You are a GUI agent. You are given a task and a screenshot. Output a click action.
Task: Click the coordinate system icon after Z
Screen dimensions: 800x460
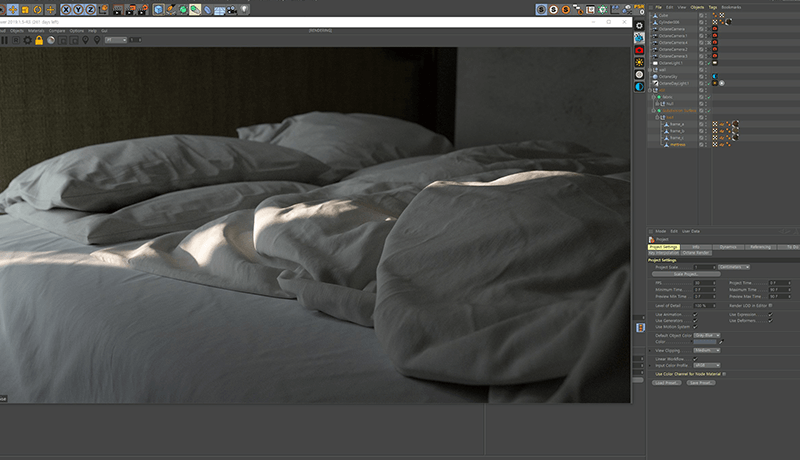pyautogui.click(x=103, y=9)
